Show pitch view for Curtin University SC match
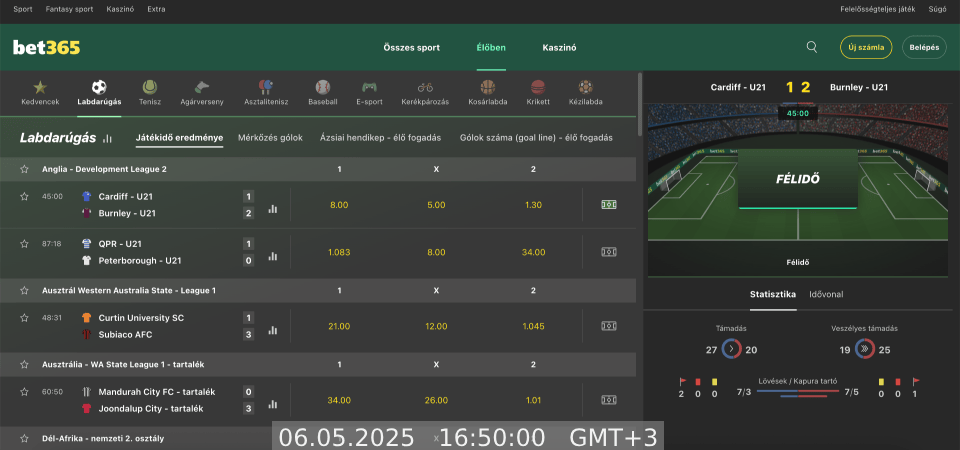960x450 pixels. [x=609, y=326]
